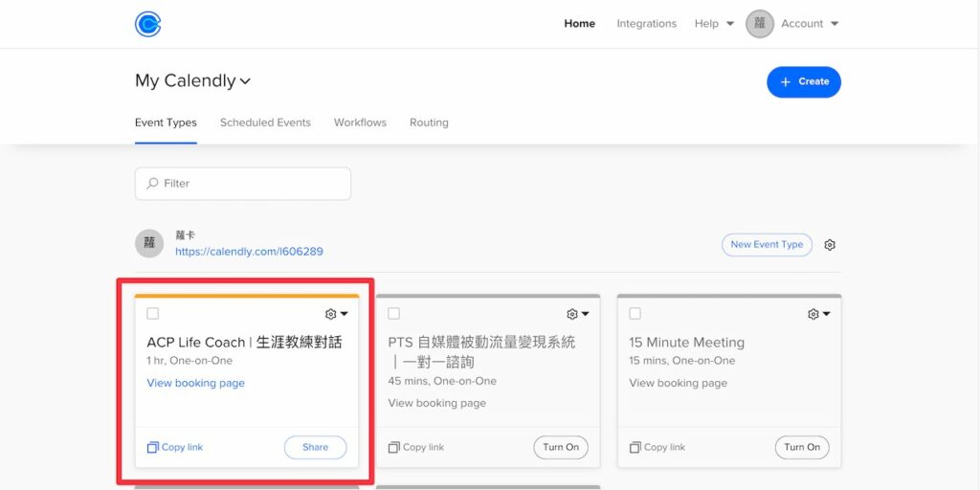Click the '15 mins, One-on-One' text
The width and height of the screenshot is (980, 490).
(682, 361)
